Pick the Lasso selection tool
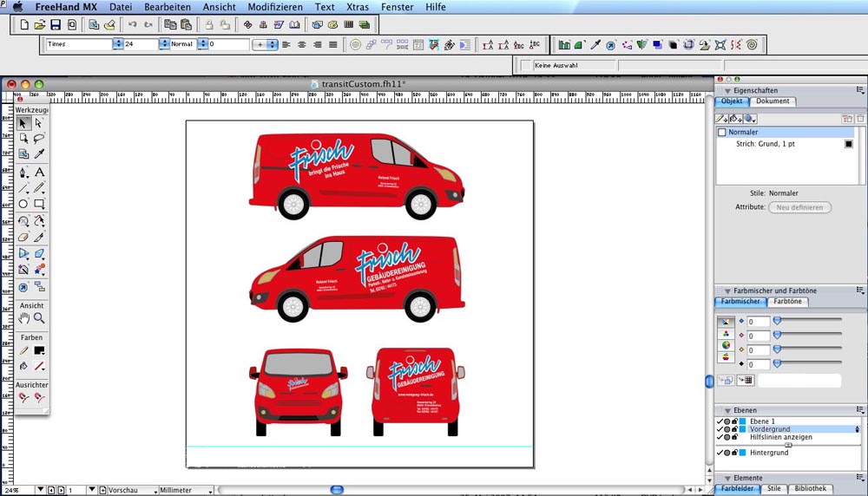Screen dimensions: 868x496 [39, 139]
